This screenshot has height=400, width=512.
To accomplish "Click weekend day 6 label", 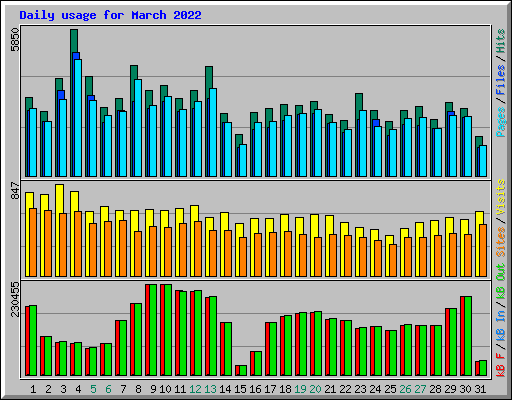I will 108,389.
